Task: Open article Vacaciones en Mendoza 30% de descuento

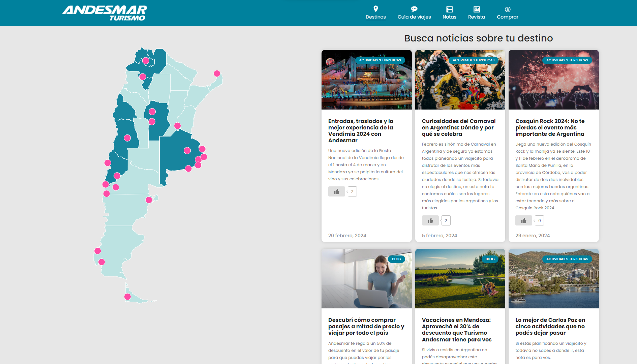Action: 457,330
